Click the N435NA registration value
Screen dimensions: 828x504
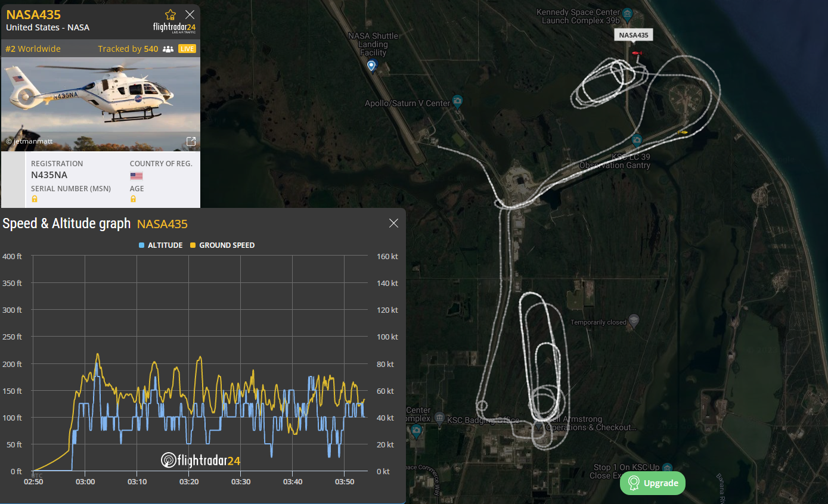[x=49, y=175]
